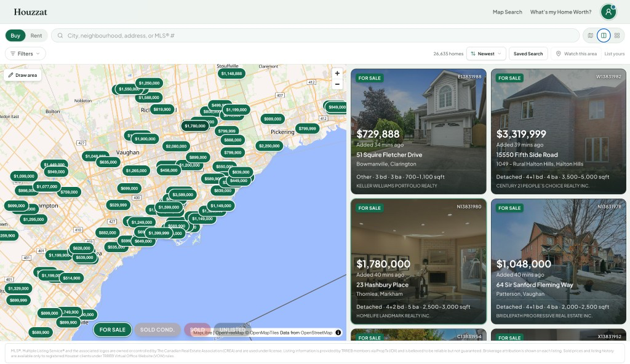630x364 pixels.
Task: Zoom in on the map
Action: [x=337, y=74]
